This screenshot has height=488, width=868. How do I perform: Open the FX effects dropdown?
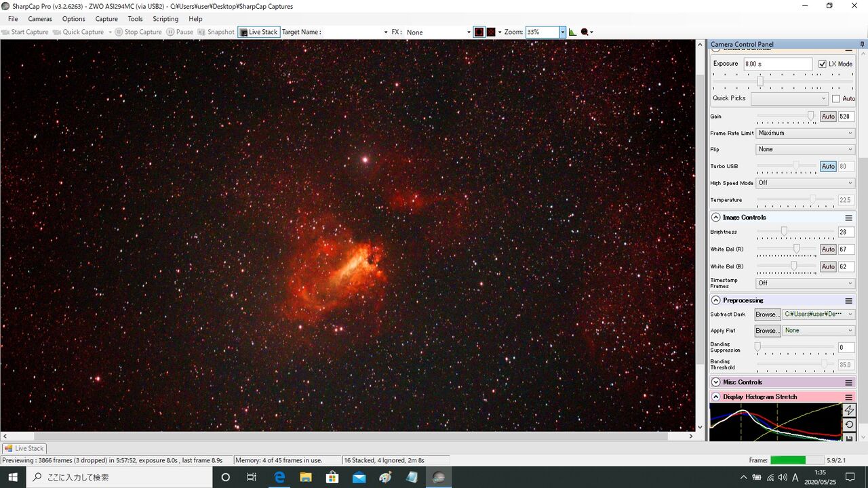438,32
